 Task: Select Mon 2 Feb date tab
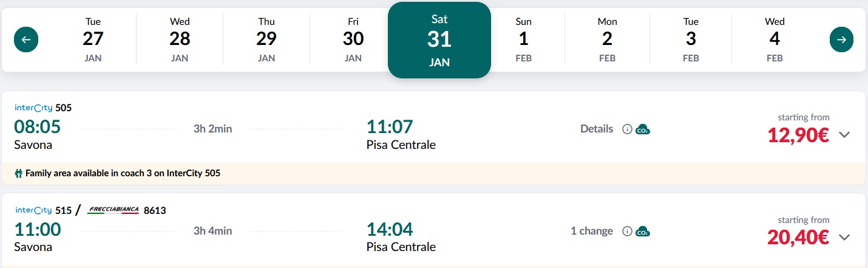click(x=607, y=40)
